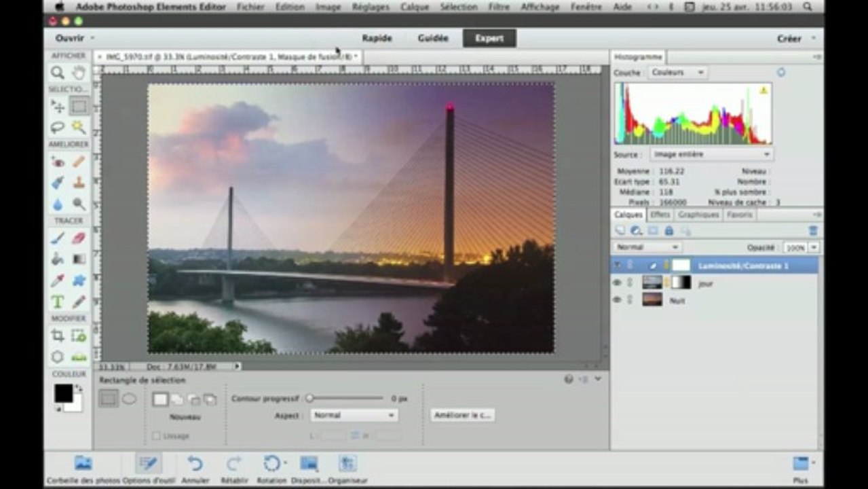868x489 pixels.
Task: Select the Clone Stamp tool
Action: (x=79, y=182)
